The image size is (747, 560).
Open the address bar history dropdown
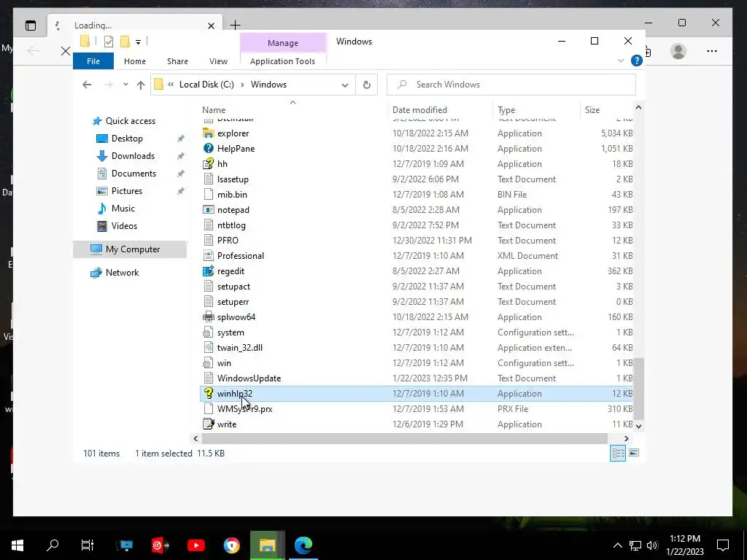[x=345, y=85]
